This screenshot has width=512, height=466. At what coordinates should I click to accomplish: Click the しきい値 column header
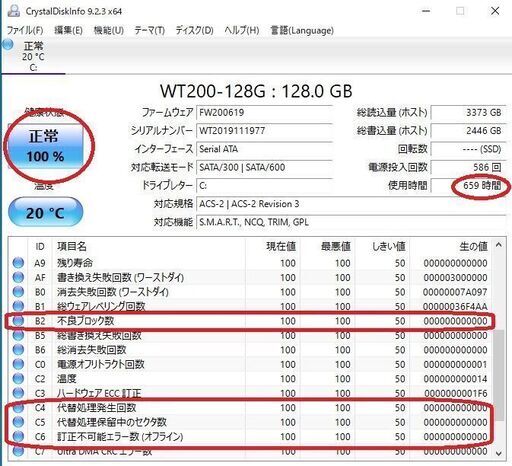[382, 247]
